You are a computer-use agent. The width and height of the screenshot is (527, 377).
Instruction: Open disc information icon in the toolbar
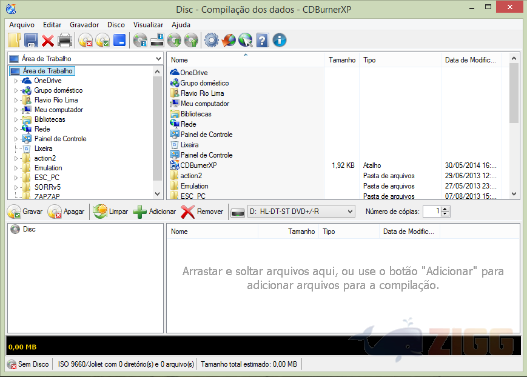140,40
